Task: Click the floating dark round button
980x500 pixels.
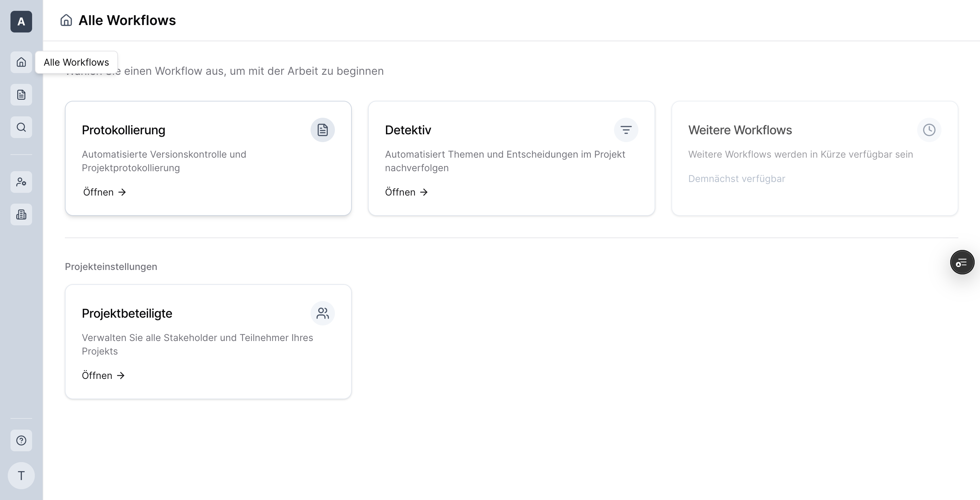Action: coord(962,263)
